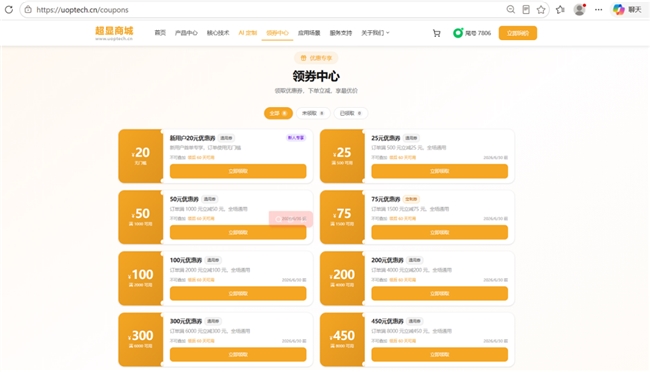Open 应用场景 navigation item

click(309, 33)
